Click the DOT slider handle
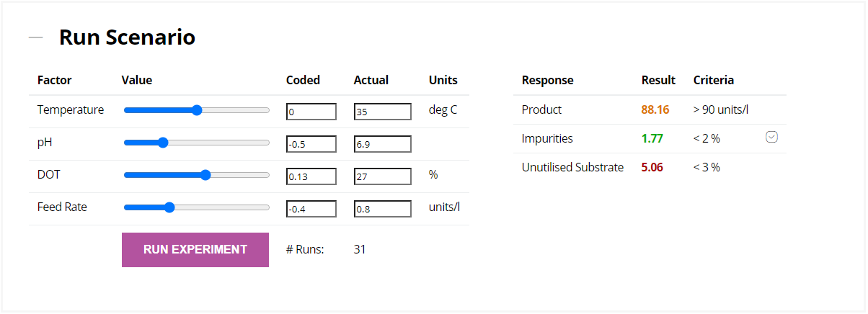Image resolution: width=868 pixels, height=314 pixels. 205,175
